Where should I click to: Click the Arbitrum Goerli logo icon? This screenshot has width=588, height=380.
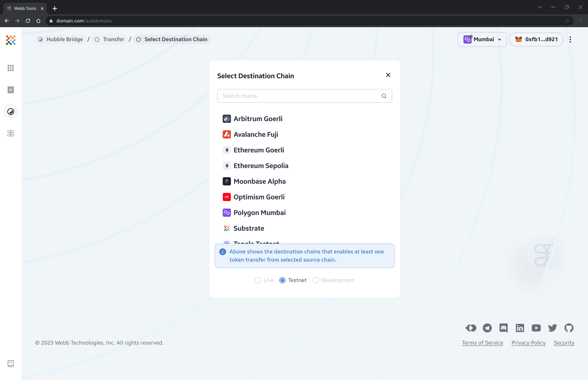(x=227, y=119)
